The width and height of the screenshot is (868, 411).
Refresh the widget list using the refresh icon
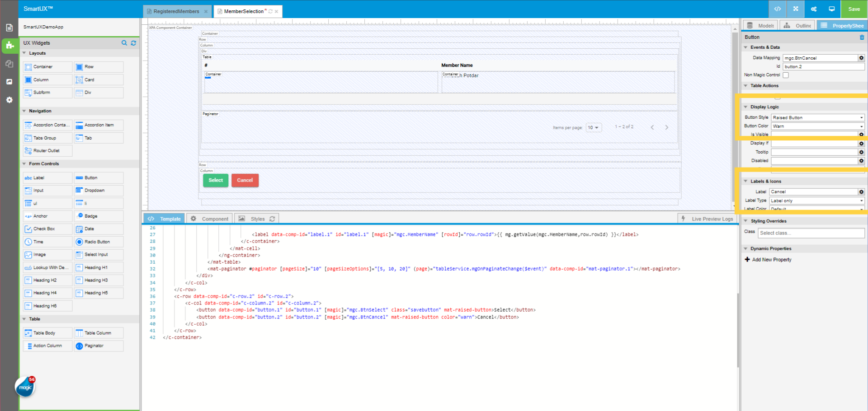click(x=133, y=43)
